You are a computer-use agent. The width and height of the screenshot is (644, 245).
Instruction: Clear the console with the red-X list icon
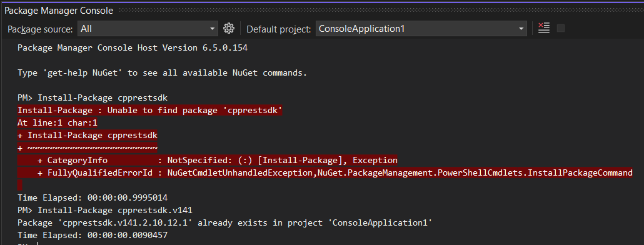(x=544, y=28)
